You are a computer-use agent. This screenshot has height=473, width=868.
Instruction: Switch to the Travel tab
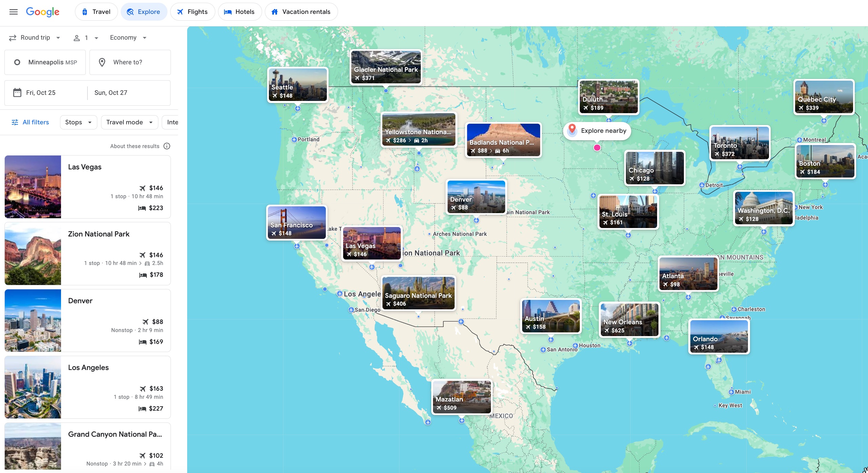96,12
